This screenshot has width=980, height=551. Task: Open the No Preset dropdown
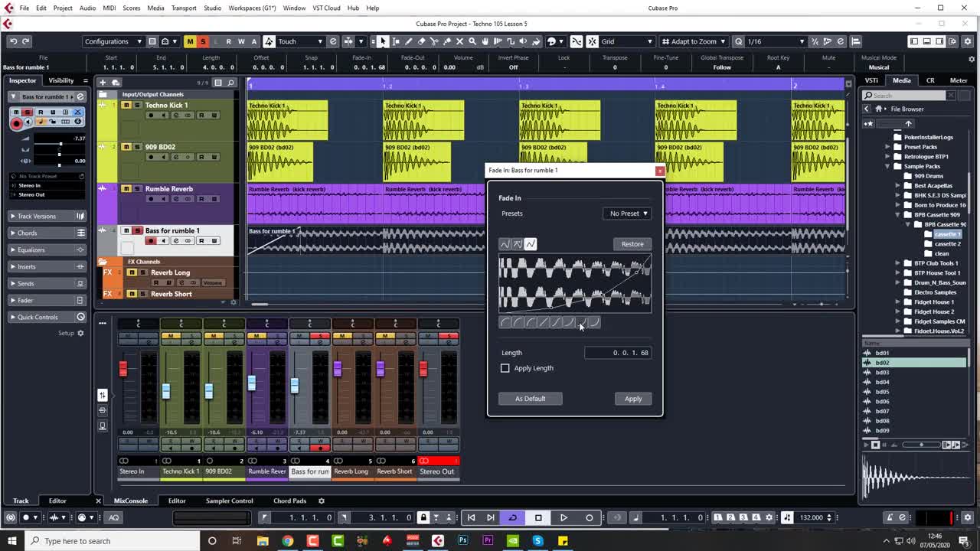click(x=628, y=214)
